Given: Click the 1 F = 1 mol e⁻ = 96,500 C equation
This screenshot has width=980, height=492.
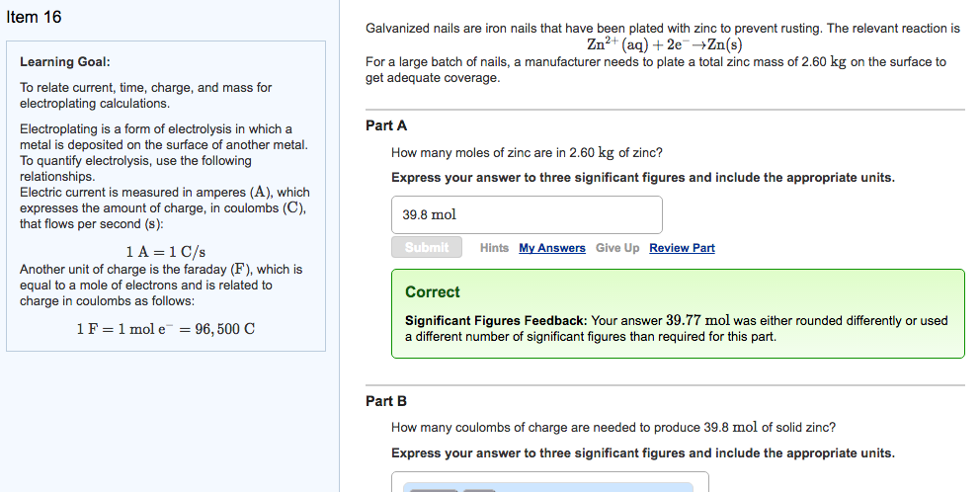Looking at the screenshot, I should coord(165,328).
